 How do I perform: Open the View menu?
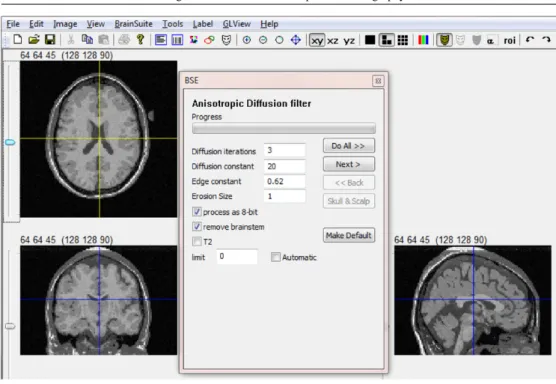click(96, 24)
